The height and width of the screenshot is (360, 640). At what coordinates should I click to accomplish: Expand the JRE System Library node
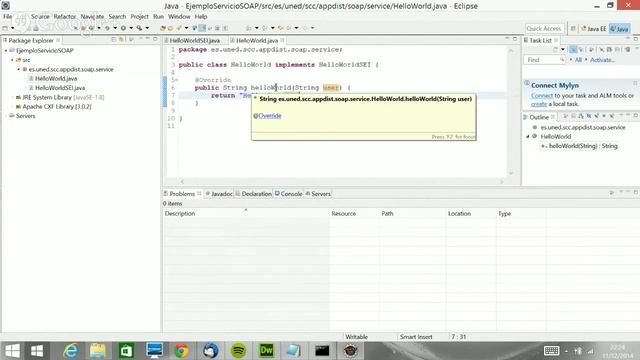coord(12,98)
